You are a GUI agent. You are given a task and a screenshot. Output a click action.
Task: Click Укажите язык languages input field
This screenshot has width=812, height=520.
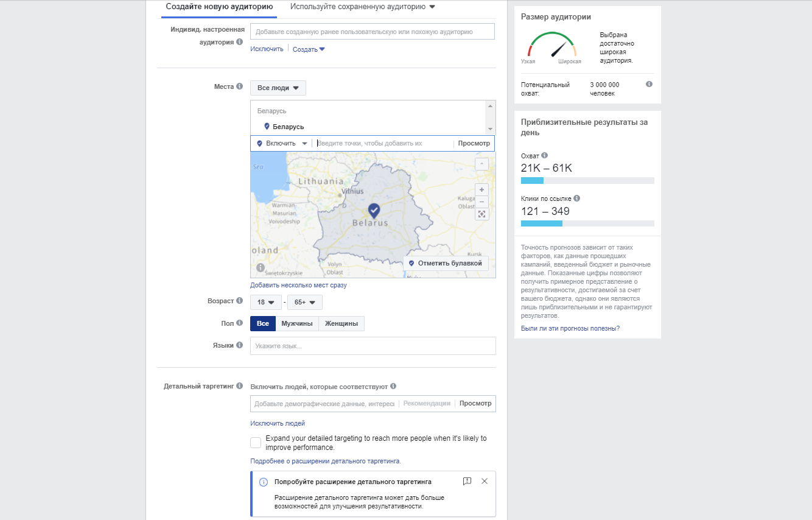tap(373, 346)
